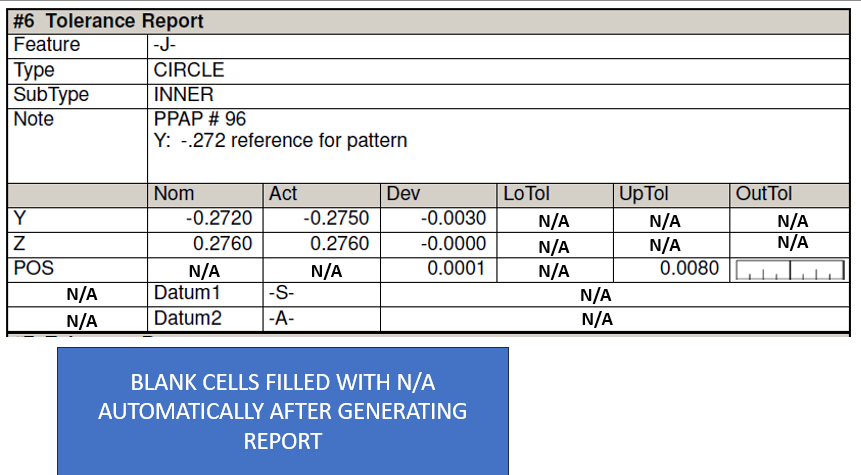Click the Z deviation value -0.0000

click(x=453, y=244)
